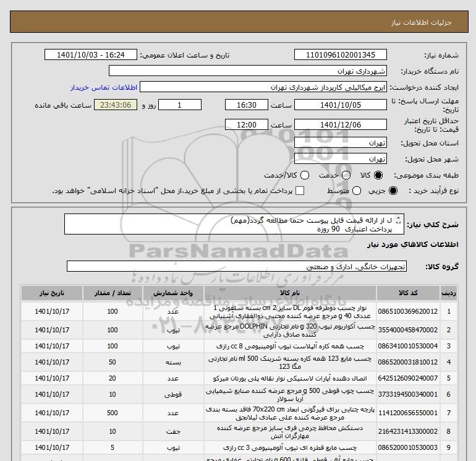The height and width of the screenshot is (461, 476).
Task: Click unit جفت in row 8
Action: point(173,431)
